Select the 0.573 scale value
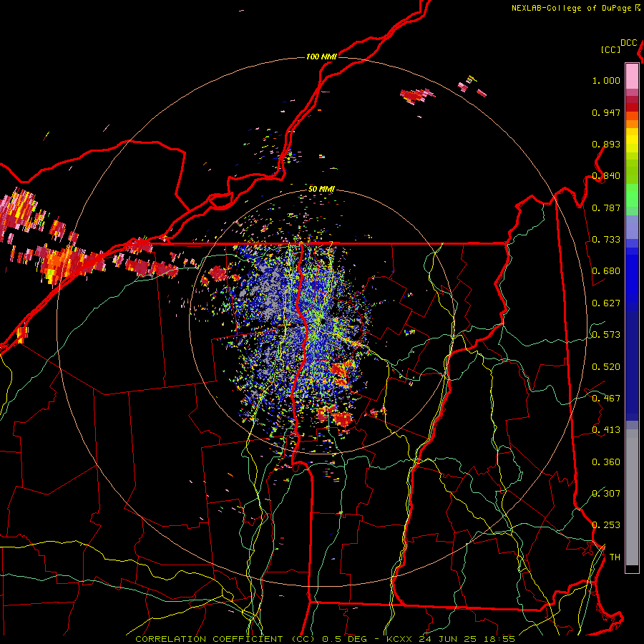 [606, 335]
